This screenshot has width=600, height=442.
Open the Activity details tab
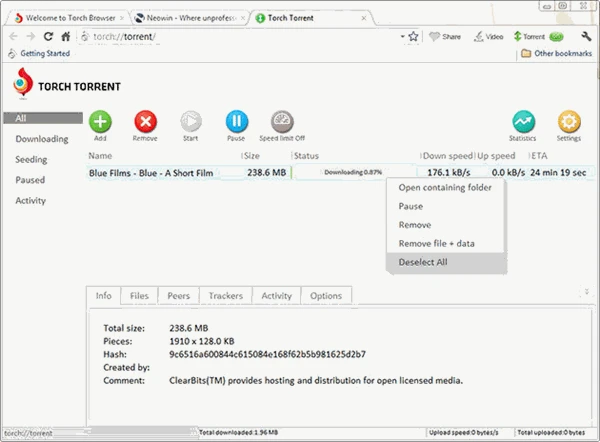[x=277, y=296]
